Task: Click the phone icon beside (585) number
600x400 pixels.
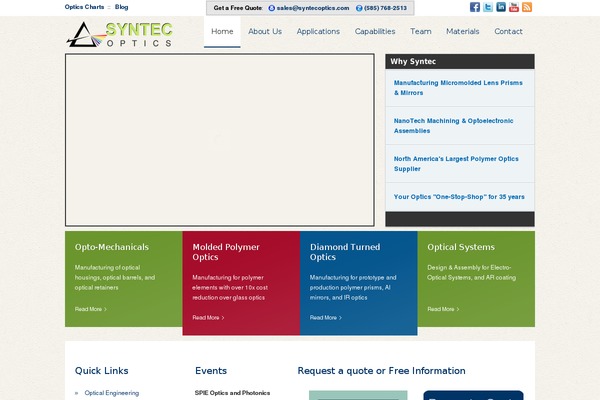Action: [359, 8]
